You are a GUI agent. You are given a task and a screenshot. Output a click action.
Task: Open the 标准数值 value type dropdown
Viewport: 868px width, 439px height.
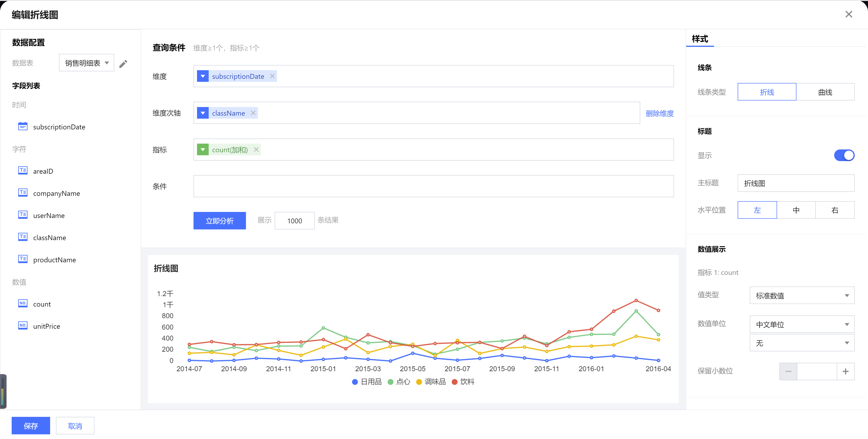(x=802, y=295)
